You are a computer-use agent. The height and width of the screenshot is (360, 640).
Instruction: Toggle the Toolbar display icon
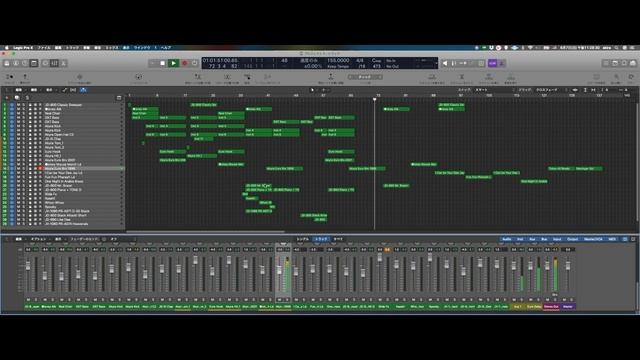(34, 63)
